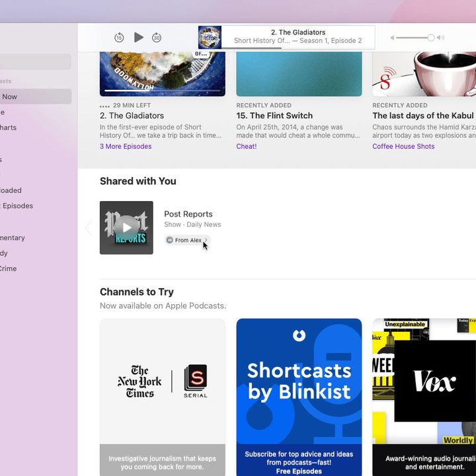Open the four-dot options on Gladiators card

104,106
